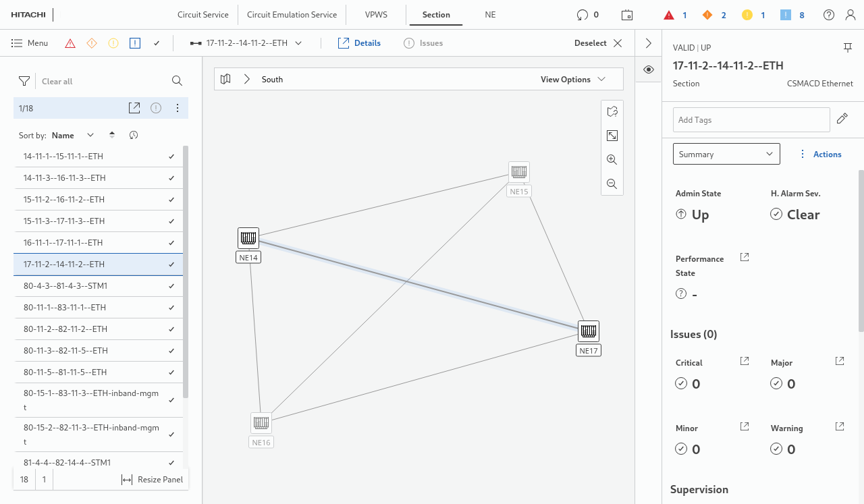The width and height of the screenshot is (864, 504).
Task: Toggle the eye visibility icon
Action: coord(648,69)
